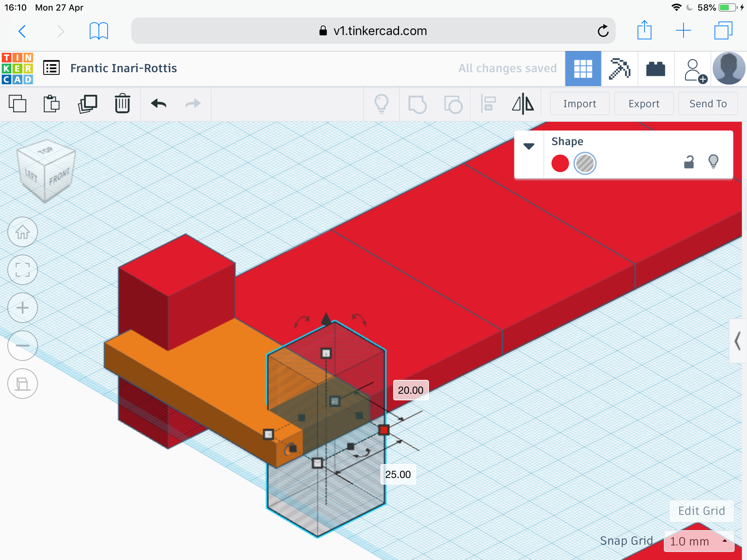Delete the selected shape with trash
The width and height of the screenshot is (747, 560).
[123, 104]
